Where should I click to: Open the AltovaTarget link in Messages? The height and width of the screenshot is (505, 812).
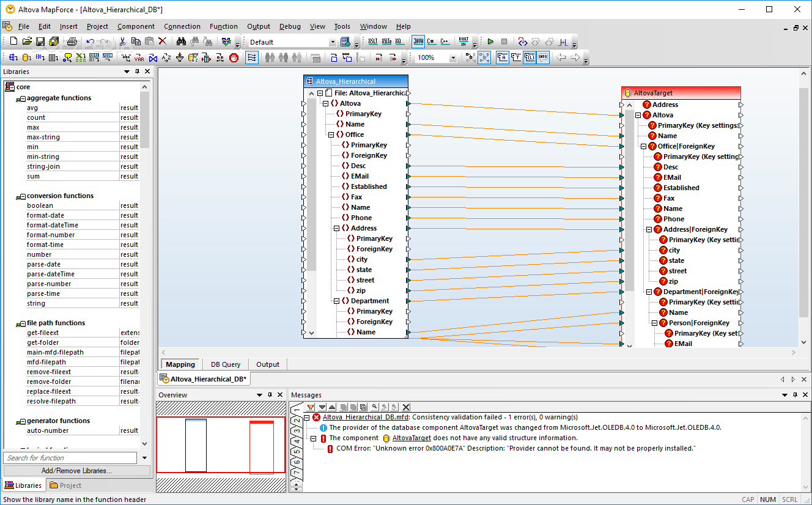click(x=412, y=438)
